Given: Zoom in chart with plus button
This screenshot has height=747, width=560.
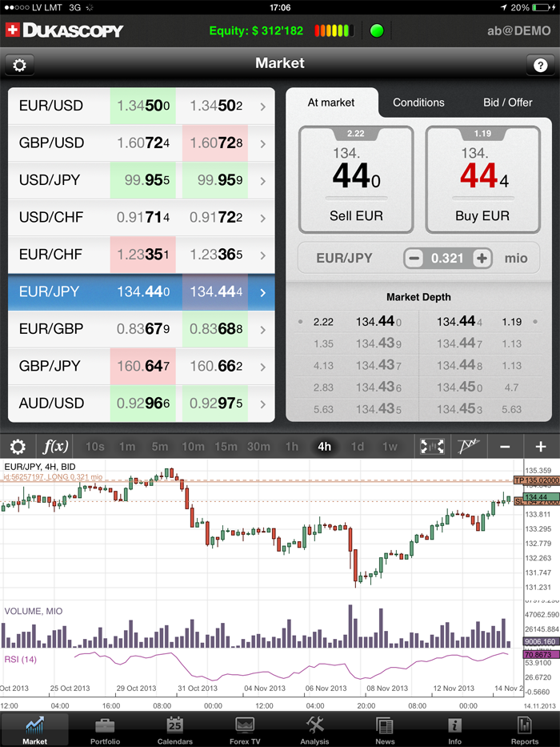Looking at the screenshot, I should [x=541, y=447].
